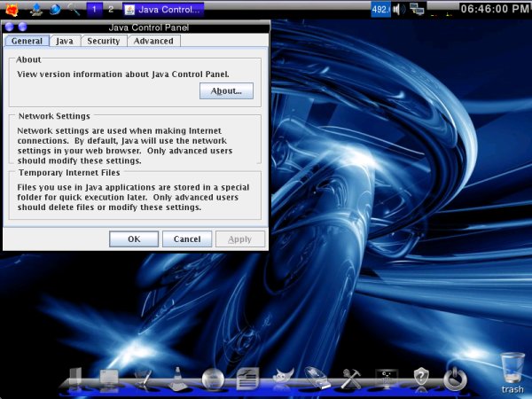Open the main menu icon at top-left corner
This screenshot has width=532, height=399.
pyautogui.click(x=12, y=10)
